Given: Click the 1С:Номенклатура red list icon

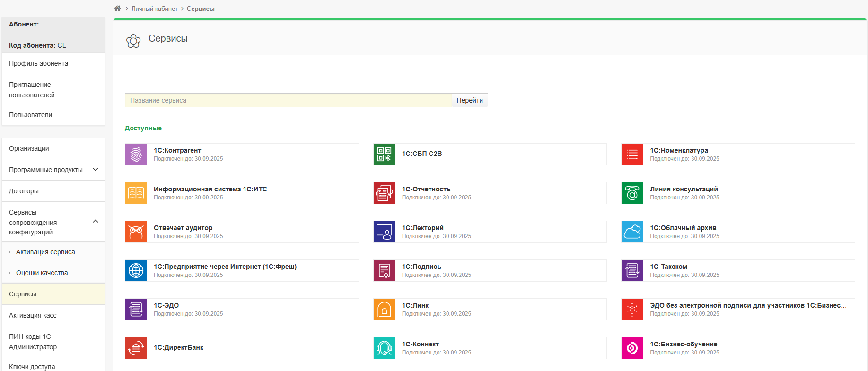Looking at the screenshot, I should 632,154.
